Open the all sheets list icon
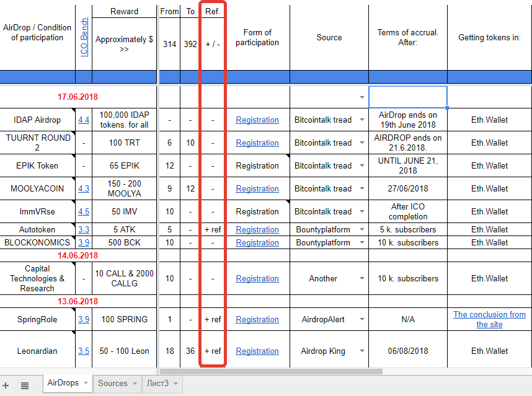The height and width of the screenshot is (396, 532). pyautogui.click(x=24, y=385)
